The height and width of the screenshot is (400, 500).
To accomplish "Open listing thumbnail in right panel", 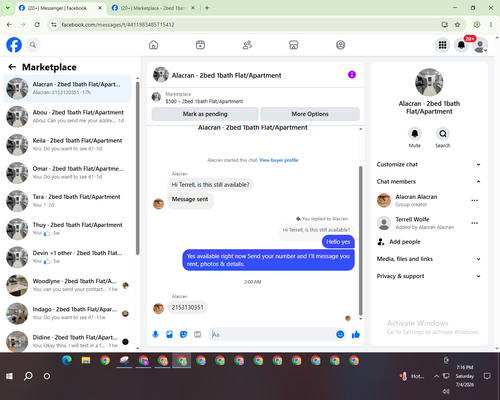I will [429, 82].
